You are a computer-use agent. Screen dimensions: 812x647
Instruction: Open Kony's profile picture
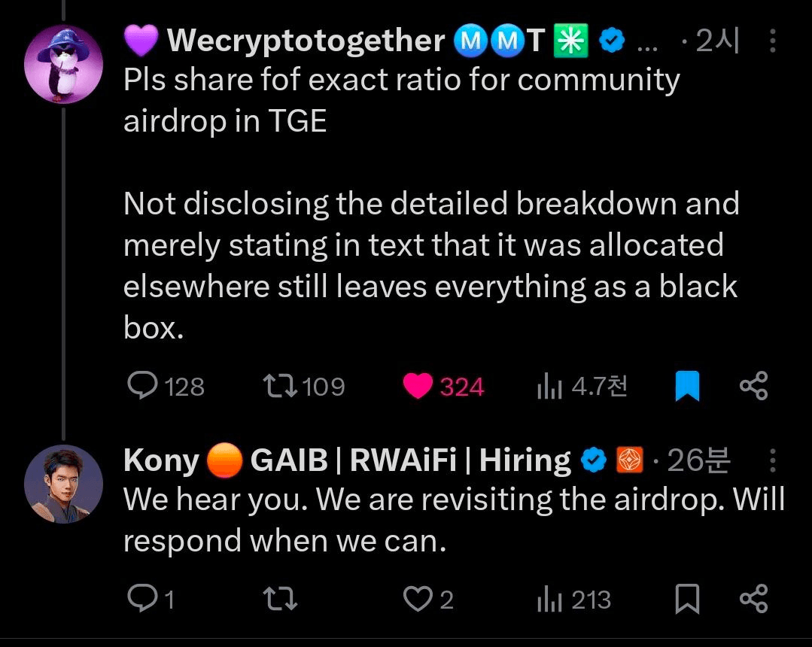tap(62, 482)
